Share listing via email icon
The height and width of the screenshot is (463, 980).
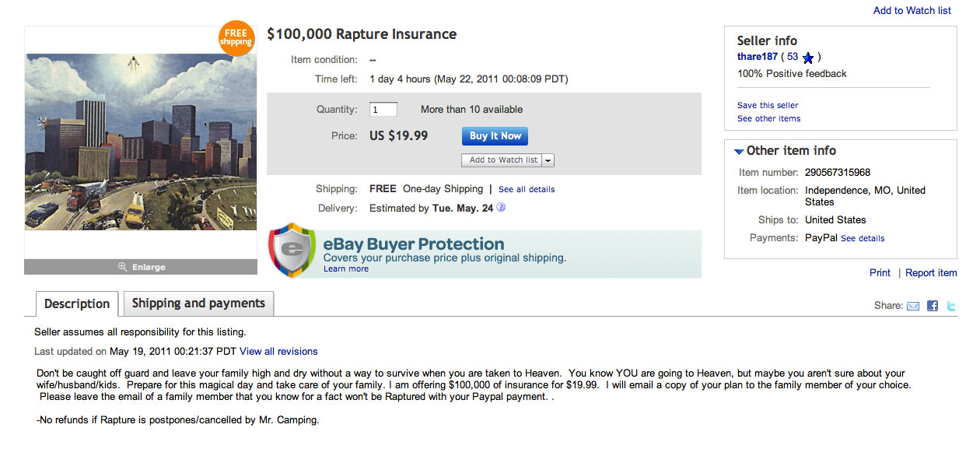pyautogui.click(x=913, y=306)
